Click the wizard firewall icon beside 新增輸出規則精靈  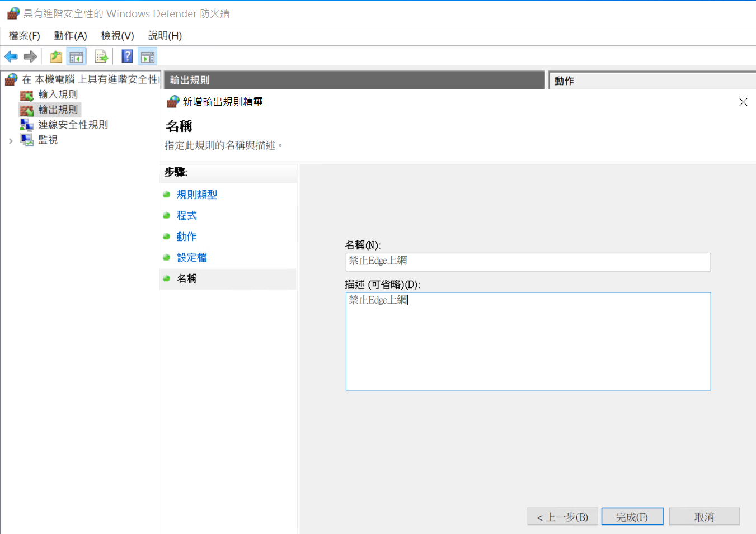point(173,102)
